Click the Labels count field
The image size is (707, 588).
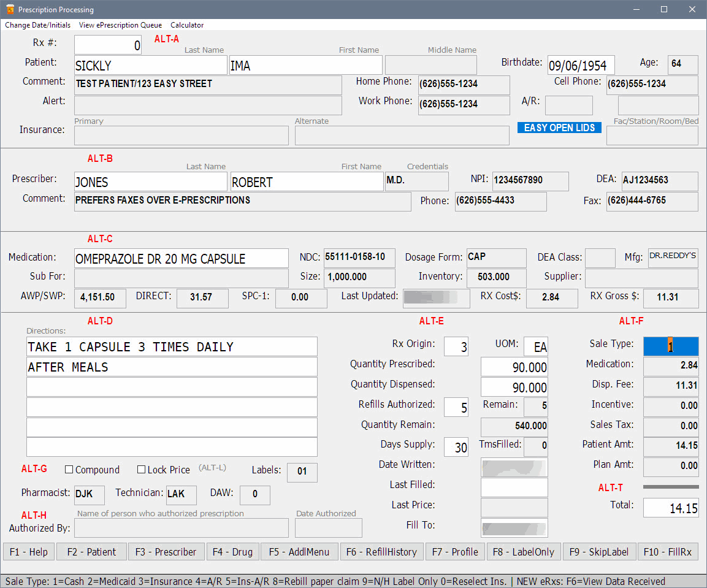pos(302,472)
